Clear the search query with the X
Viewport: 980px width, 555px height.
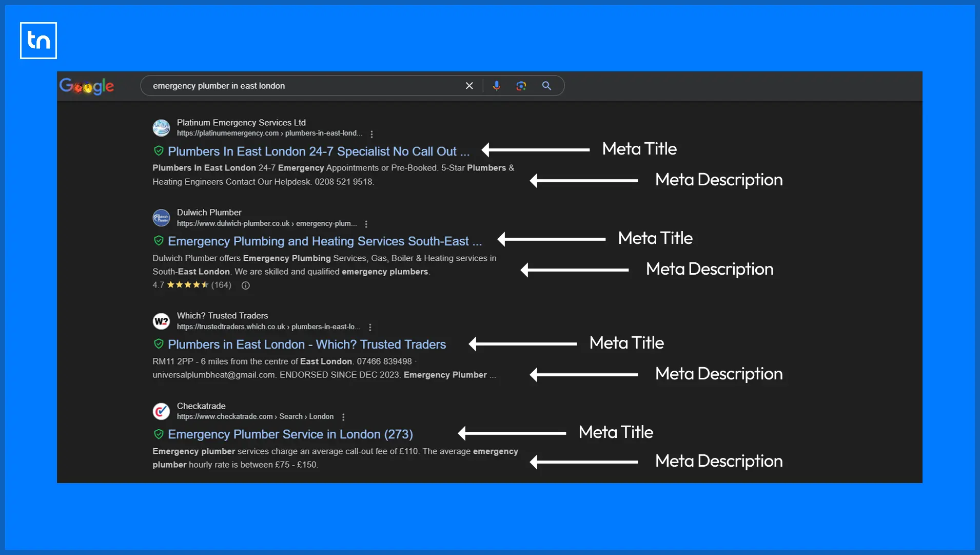(x=469, y=86)
